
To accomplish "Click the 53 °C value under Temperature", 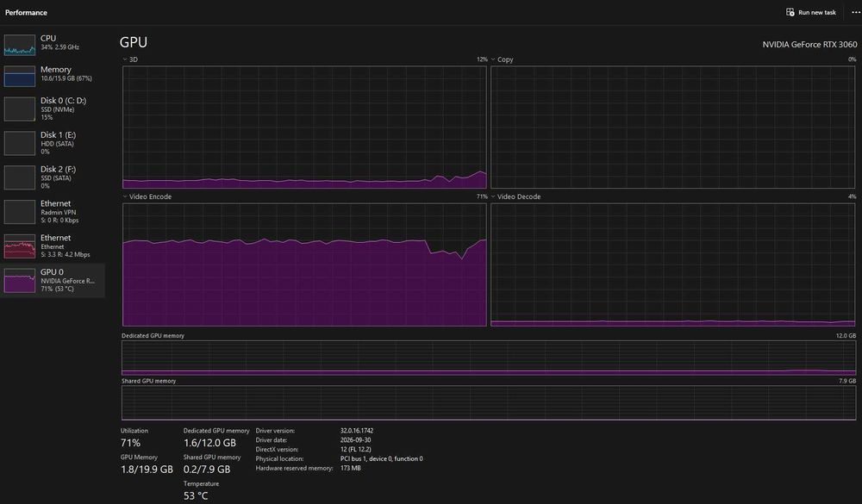I will 196,495.
